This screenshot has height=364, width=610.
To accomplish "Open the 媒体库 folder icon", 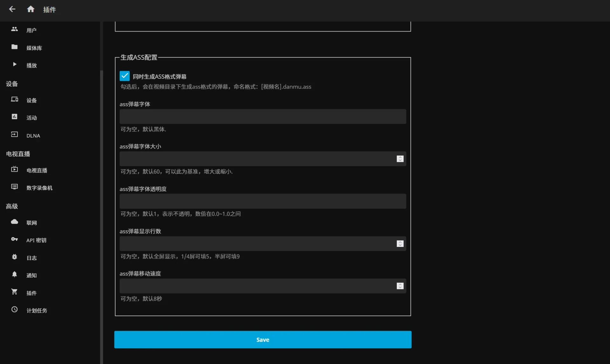I will [14, 47].
